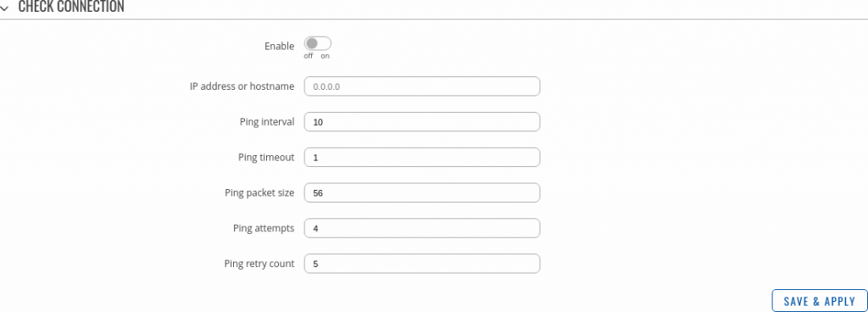Click the Ping attempts text box
Image resolution: width=868 pixels, height=312 pixels.
click(x=422, y=228)
